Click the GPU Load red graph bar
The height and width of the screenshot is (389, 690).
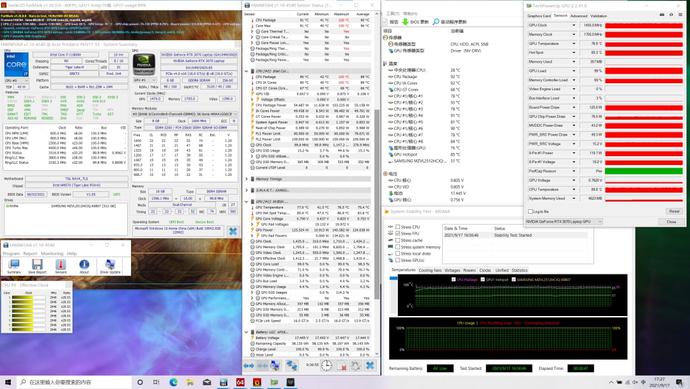click(x=643, y=70)
